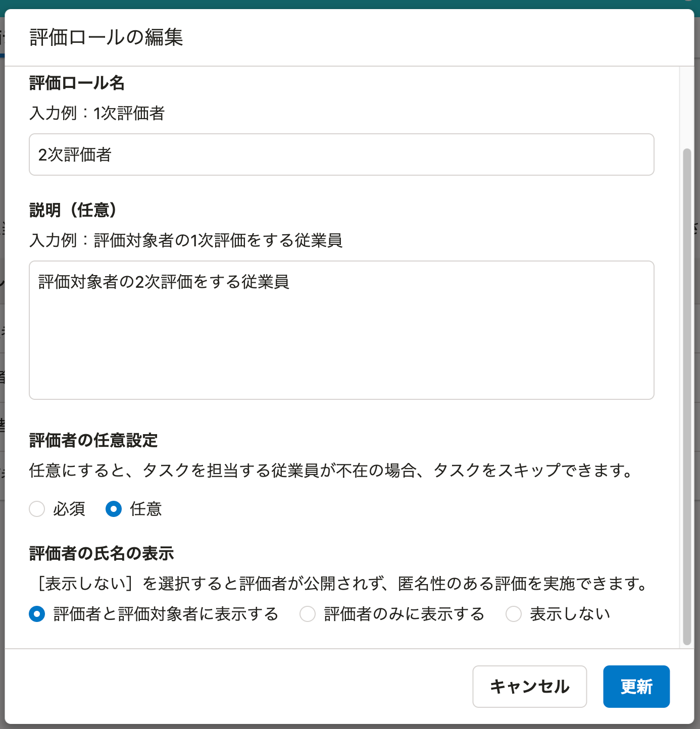
Task: Click the 評価ロールの編集 dialog title
Action: click(106, 37)
